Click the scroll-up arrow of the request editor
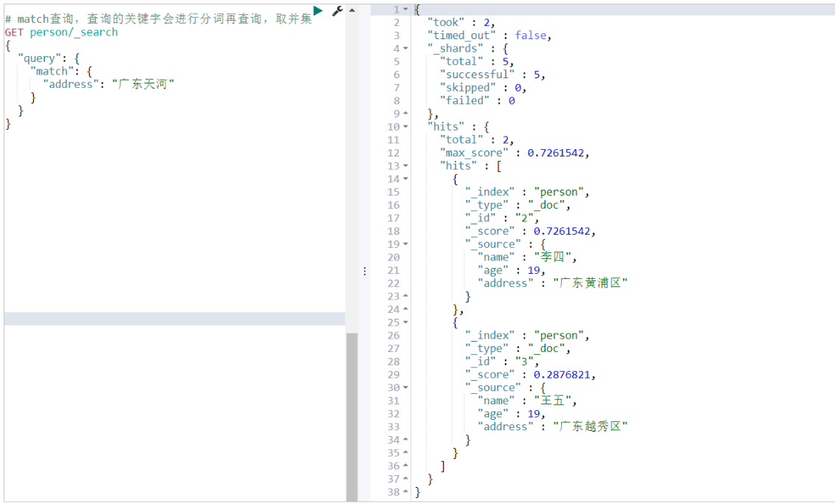The width and height of the screenshot is (835, 504). [x=352, y=10]
